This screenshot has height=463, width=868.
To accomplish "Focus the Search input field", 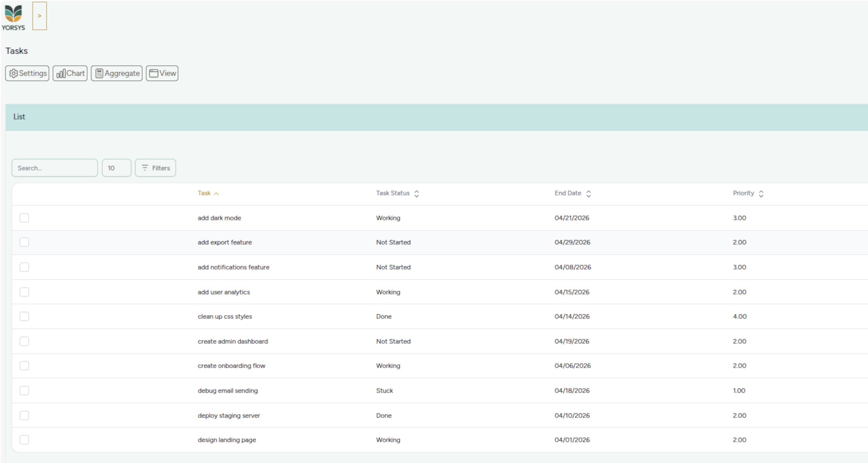I will 55,168.
